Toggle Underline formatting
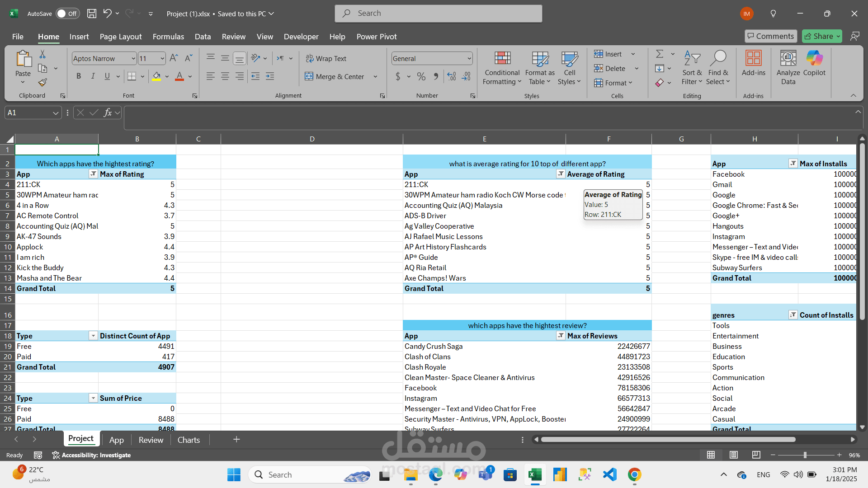The width and height of the screenshot is (868, 488). pyautogui.click(x=107, y=76)
